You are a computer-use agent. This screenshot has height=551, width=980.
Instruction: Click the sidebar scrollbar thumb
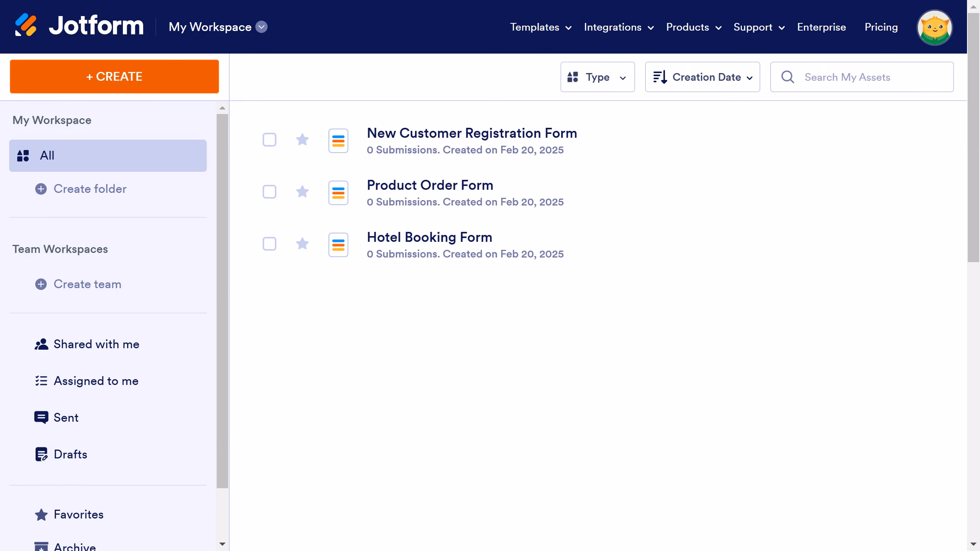click(x=222, y=301)
